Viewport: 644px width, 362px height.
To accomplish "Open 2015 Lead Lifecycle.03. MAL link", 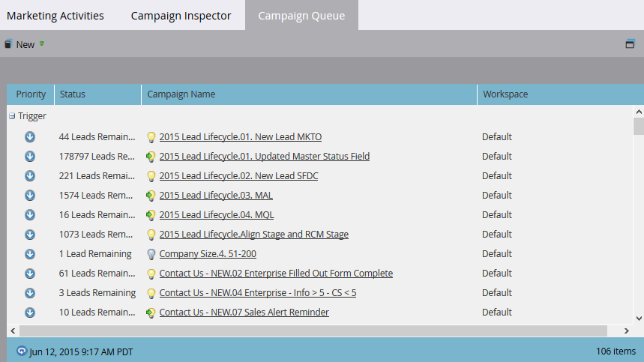I will point(216,196).
